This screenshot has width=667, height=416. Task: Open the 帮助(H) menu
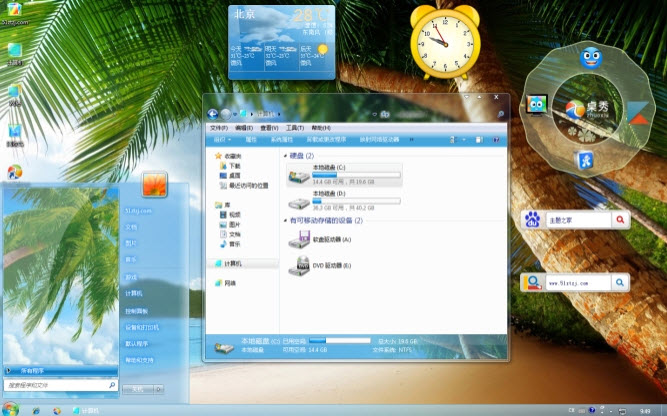point(321,128)
